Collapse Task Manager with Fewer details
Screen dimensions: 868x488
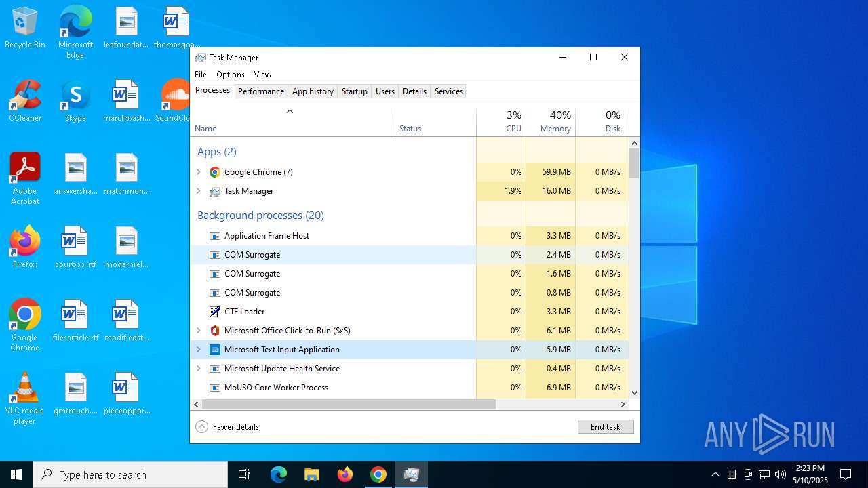point(227,427)
